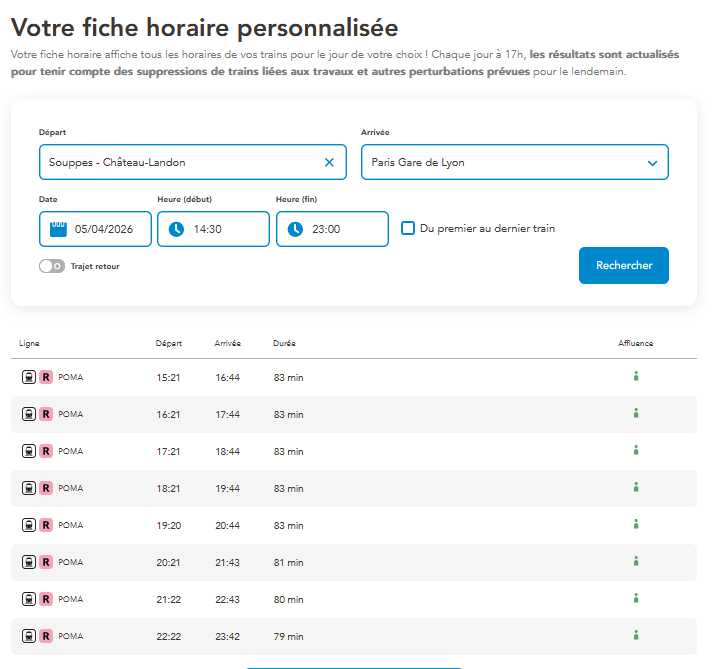713x669 pixels.
Task: Click the R line badge in 22:22 row
Action: coord(46,636)
